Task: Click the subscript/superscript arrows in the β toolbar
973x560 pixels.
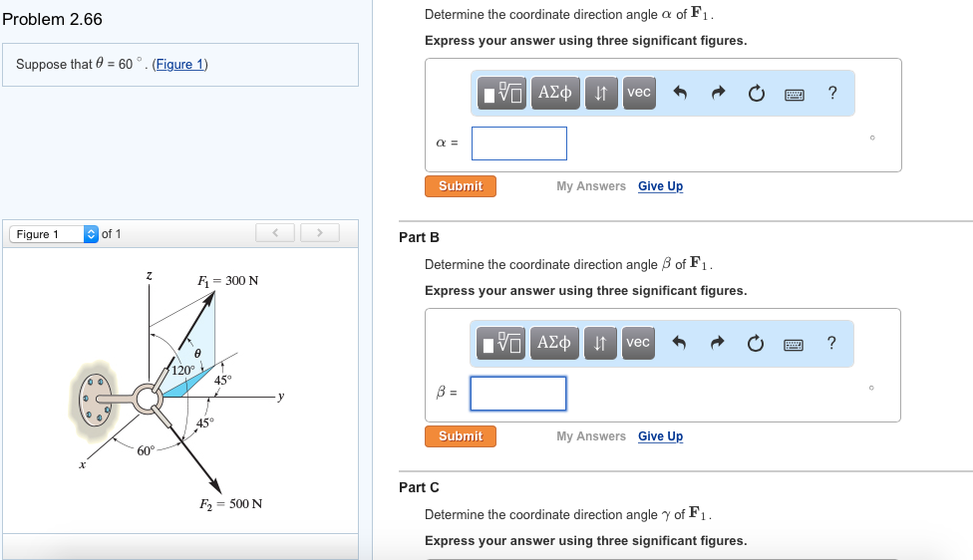Action: [601, 343]
